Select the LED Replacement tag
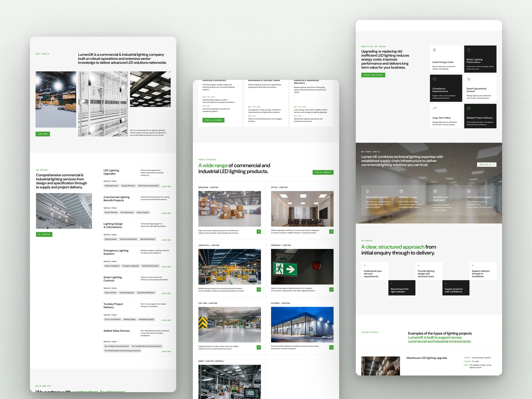 click(111, 186)
